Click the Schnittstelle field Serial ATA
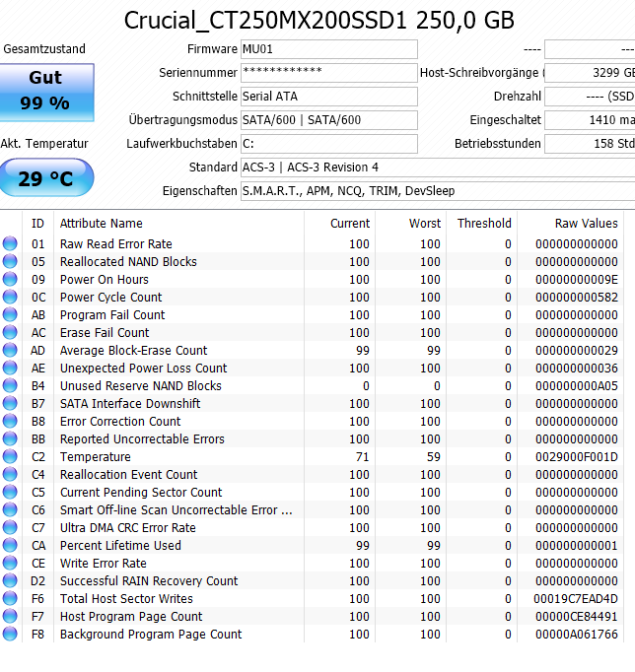635x672 pixels. (329, 97)
